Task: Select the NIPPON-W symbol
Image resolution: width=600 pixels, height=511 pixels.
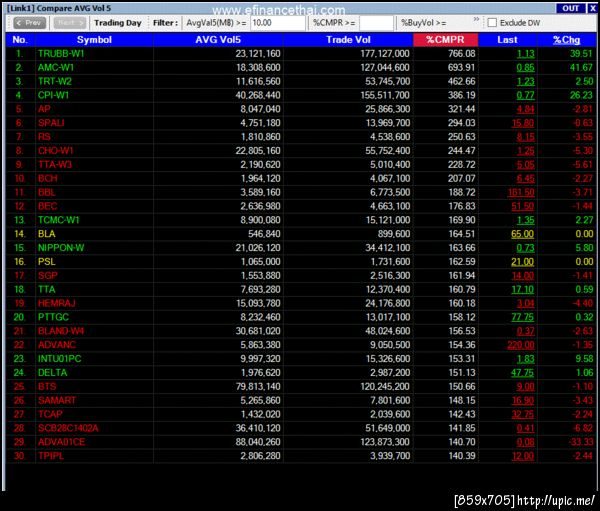Action: (x=61, y=248)
